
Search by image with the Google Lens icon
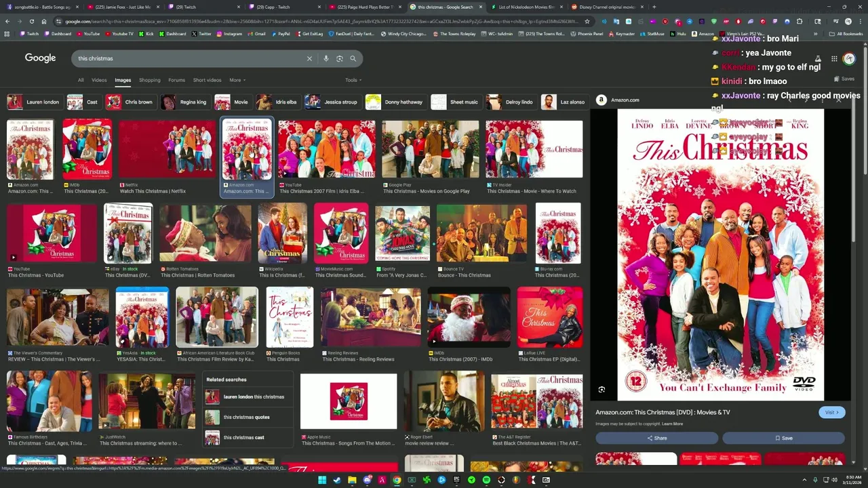340,58
